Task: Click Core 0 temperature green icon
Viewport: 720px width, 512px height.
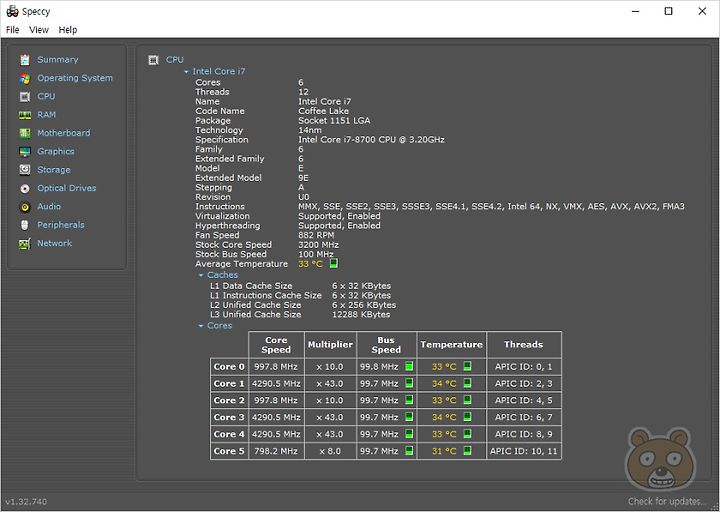Action: (x=467, y=366)
